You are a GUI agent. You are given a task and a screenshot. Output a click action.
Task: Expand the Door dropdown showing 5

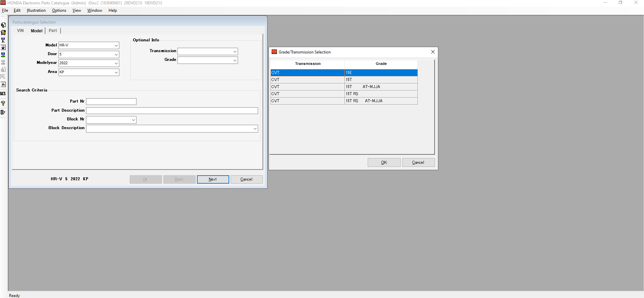pos(116,54)
